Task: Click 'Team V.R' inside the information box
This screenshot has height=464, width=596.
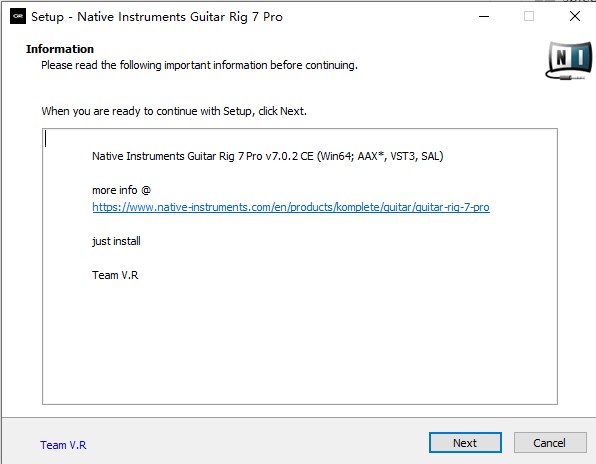Action: [115, 275]
